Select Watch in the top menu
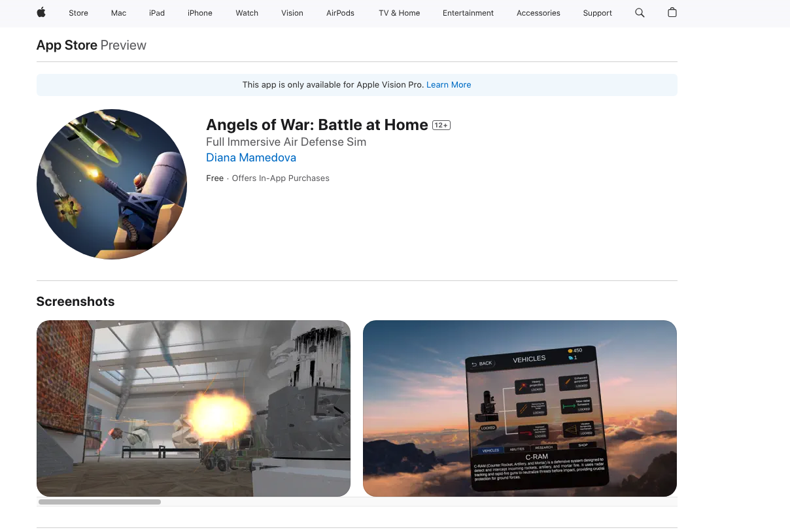Viewport: 790px width, 532px height. click(247, 13)
